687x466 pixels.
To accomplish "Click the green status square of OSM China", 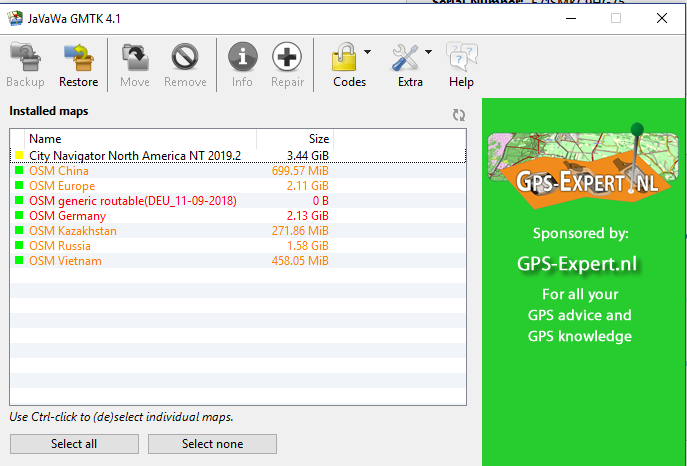I will 19,170.
